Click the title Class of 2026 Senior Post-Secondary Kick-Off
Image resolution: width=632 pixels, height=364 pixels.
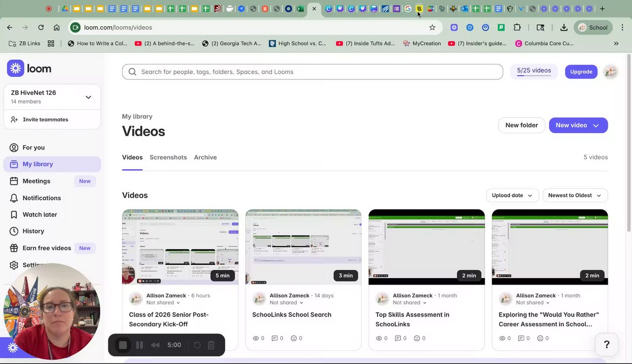(169, 319)
